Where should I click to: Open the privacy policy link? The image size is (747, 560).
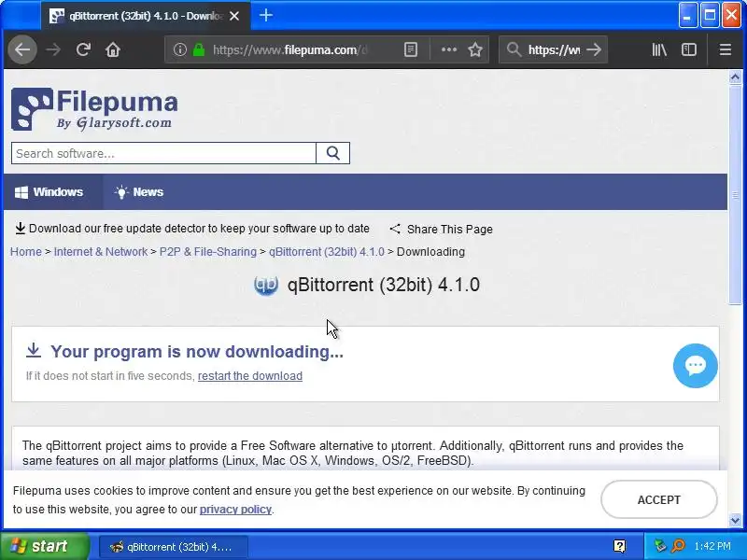click(x=235, y=509)
